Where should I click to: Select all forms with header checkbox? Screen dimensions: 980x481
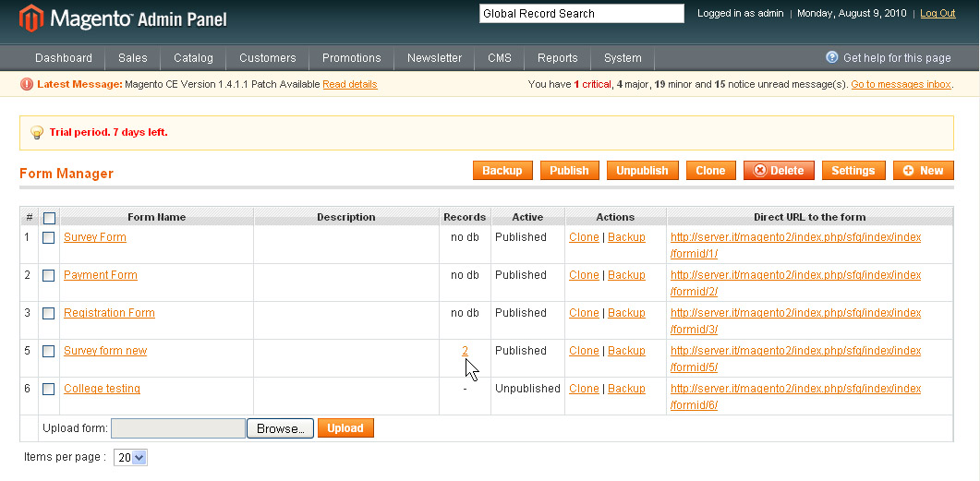(49, 218)
